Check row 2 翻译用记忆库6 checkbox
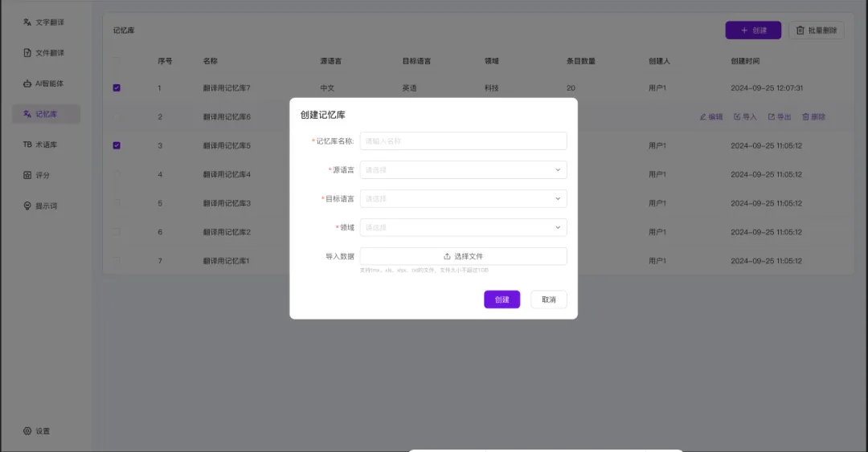 click(x=117, y=116)
